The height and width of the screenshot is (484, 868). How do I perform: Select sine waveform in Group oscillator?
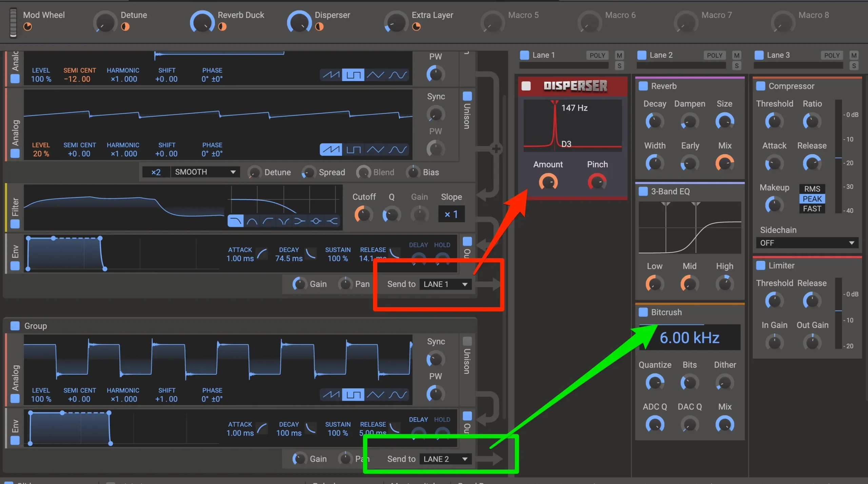[397, 394]
